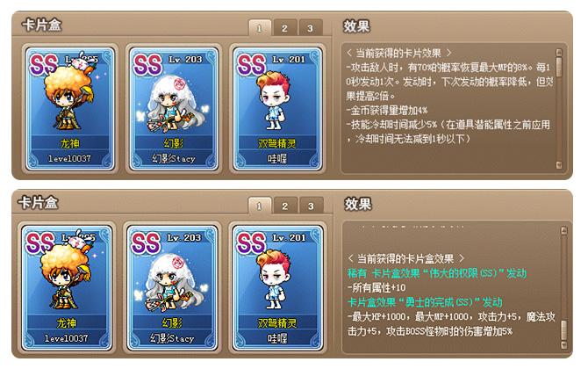The width and height of the screenshot is (588, 369).
Task: Click scroll-down arrow in top effect panel
Action: tap(559, 165)
